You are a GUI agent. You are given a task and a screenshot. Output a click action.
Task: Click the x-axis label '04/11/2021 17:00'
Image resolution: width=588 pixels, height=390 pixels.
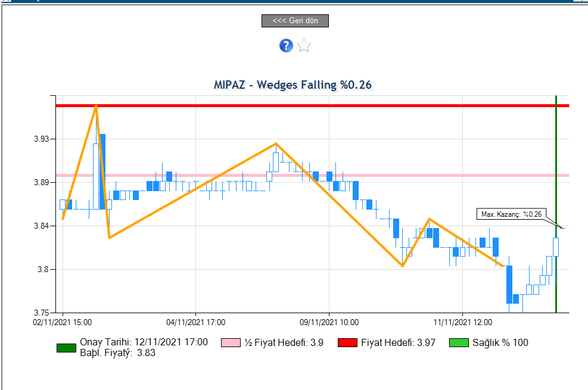(196, 322)
